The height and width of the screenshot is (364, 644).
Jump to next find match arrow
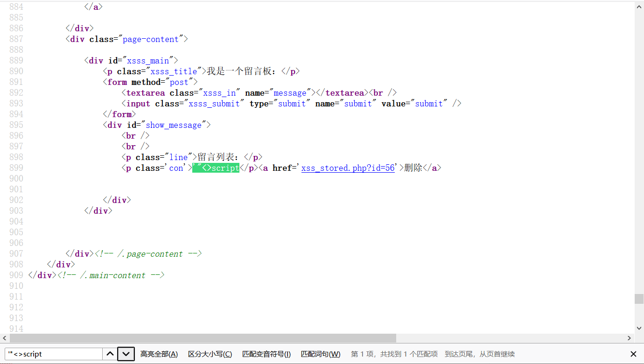(126, 354)
